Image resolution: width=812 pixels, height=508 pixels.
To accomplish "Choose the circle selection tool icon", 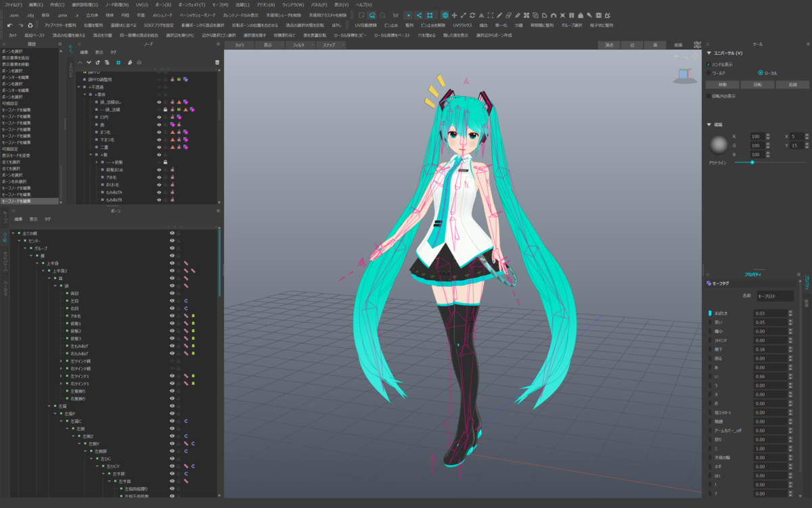I will [x=383, y=15].
